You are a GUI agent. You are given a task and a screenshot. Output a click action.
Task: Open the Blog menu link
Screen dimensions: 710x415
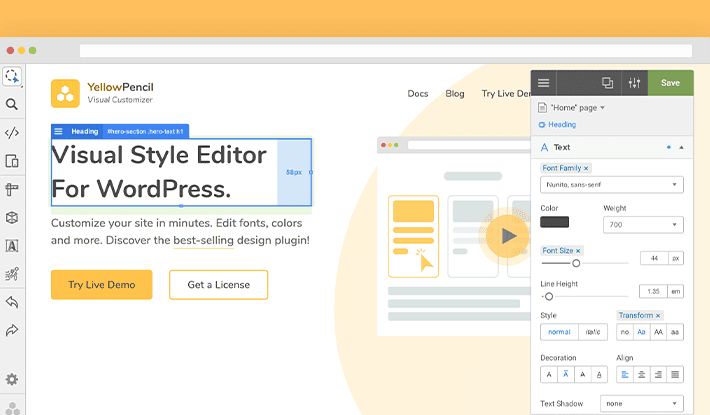click(455, 94)
